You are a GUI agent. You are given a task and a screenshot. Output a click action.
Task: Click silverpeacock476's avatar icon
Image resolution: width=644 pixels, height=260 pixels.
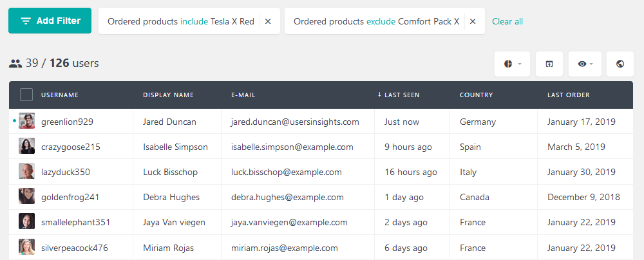(26, 247)
